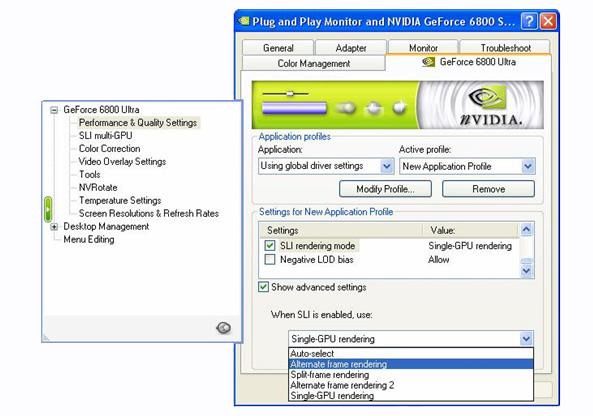The image size is (593, 416).
Task: Click the settings list scroll down arrow
Action: pos(526,271)
